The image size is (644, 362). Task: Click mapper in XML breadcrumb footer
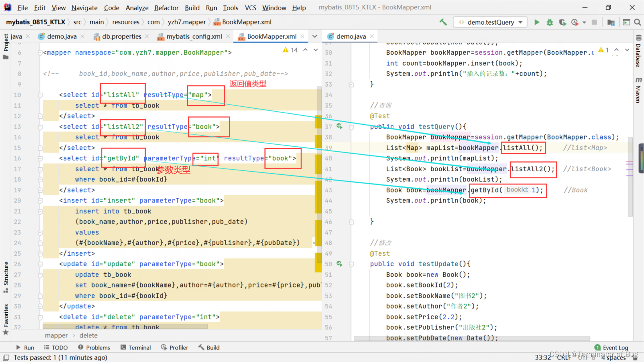pos(56,335)
